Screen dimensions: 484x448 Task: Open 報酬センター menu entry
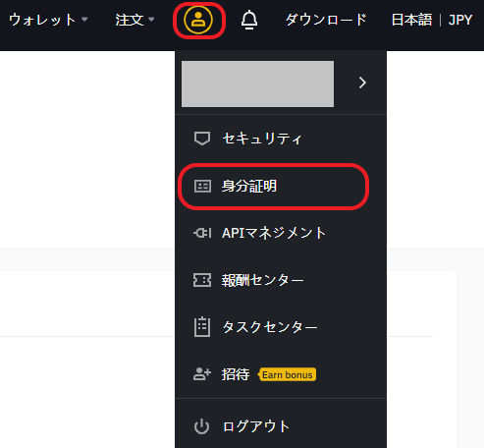tap(281, 280)
